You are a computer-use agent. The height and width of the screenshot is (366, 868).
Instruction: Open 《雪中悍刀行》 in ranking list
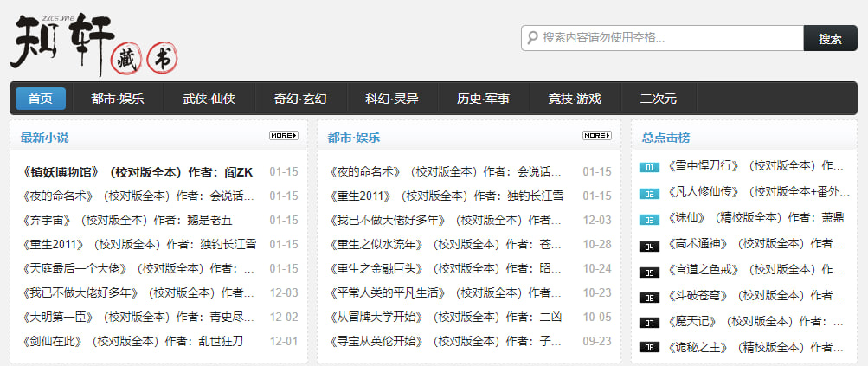[755, 165]
